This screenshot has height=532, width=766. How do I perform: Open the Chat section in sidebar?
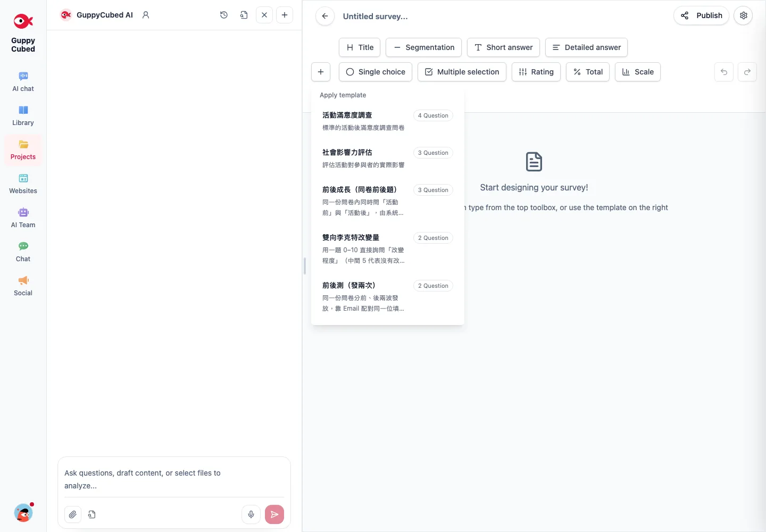pyautogui.click(x=23, y=252)
